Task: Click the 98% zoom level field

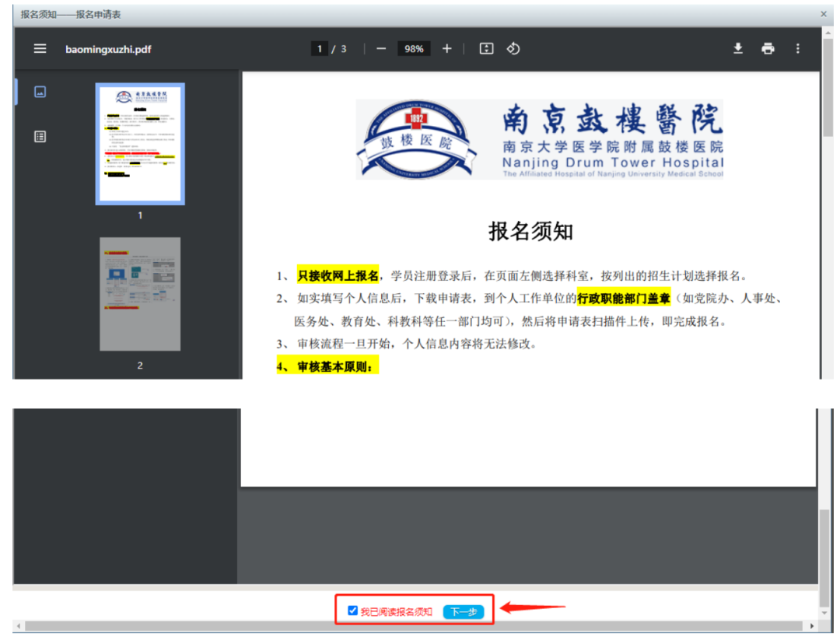Action: [x=414, y=49]
